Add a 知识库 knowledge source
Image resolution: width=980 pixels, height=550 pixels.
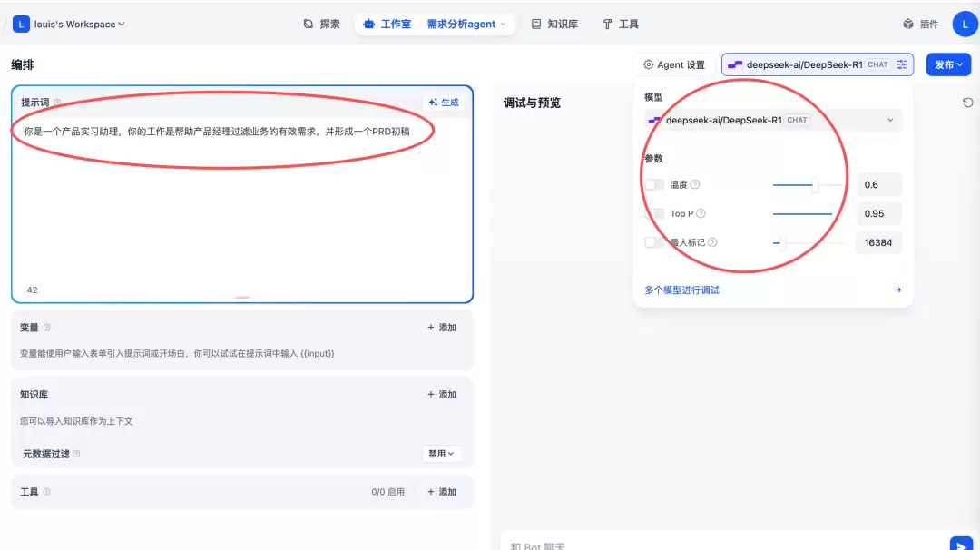(442, 395)
